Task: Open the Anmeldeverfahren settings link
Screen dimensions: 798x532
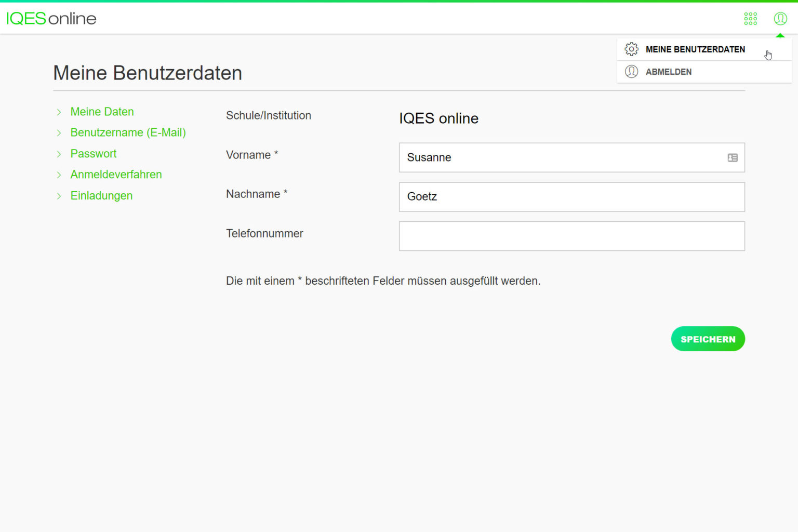Action: tap(116, 175)
